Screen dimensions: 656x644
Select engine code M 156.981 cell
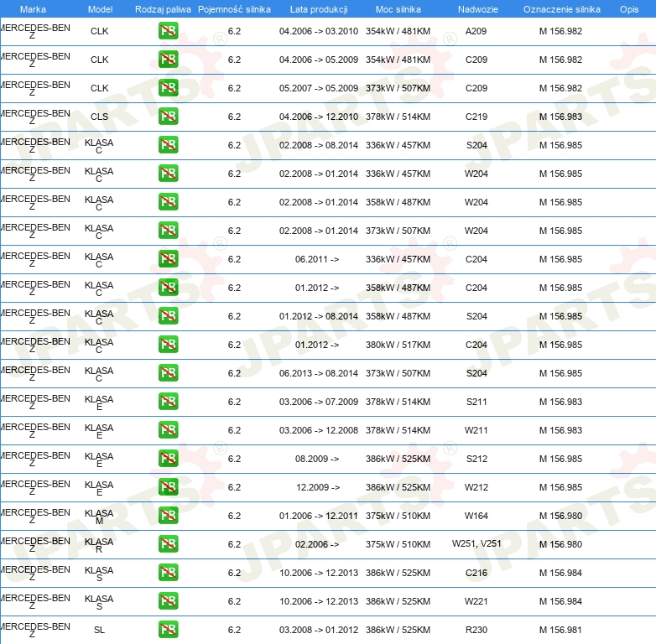coord(560,630)
